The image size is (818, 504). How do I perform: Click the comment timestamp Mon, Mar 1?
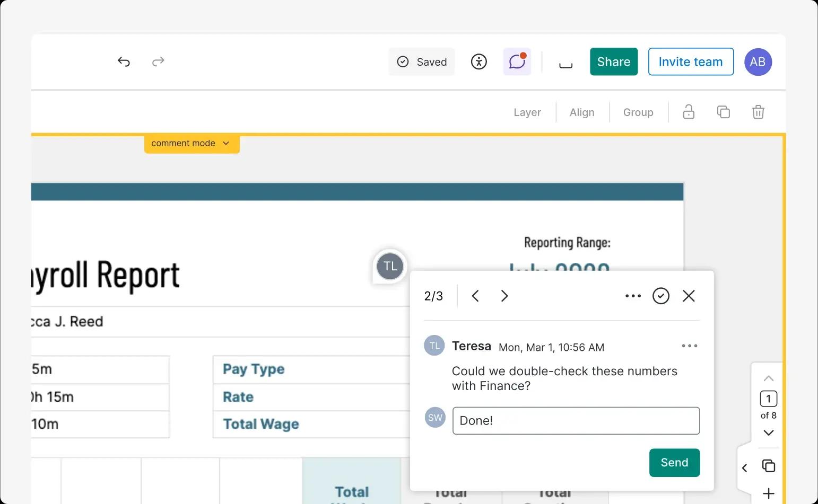click(x=551, y=348)
